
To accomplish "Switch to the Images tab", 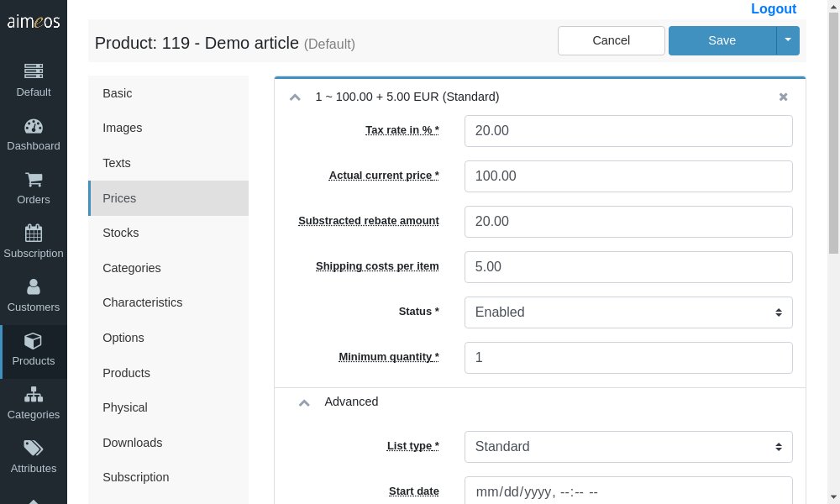I will click(122, 128).
